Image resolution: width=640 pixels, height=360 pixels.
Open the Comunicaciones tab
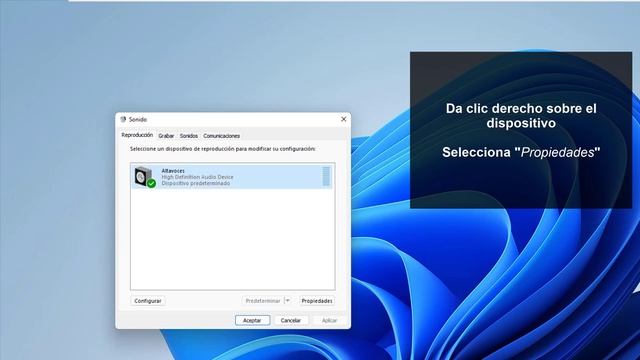222,136
